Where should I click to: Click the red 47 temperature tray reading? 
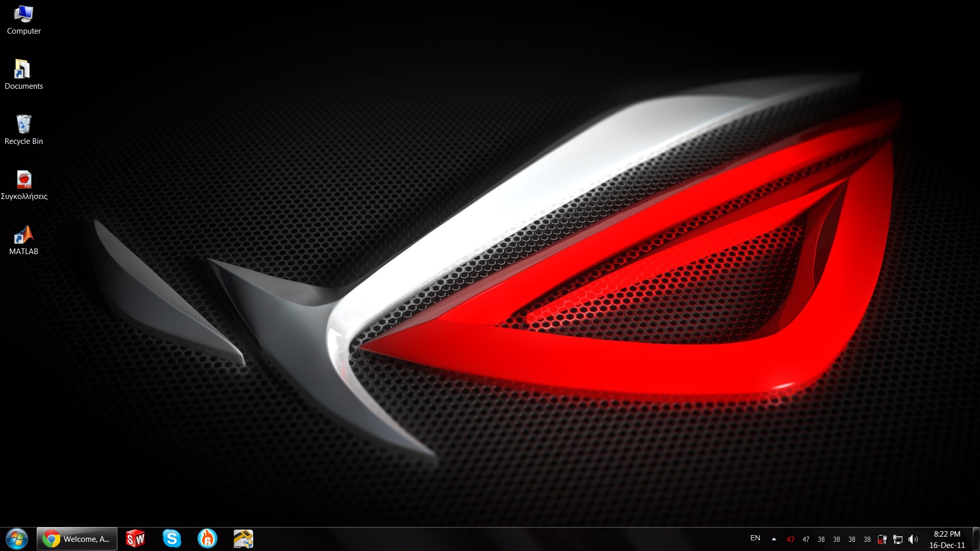tap(790, 539)
